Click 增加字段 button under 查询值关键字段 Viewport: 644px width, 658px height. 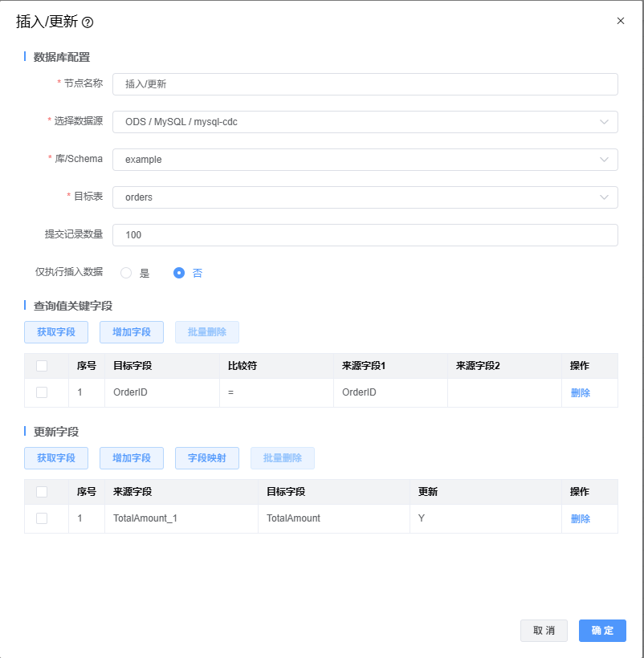point(132,332)
